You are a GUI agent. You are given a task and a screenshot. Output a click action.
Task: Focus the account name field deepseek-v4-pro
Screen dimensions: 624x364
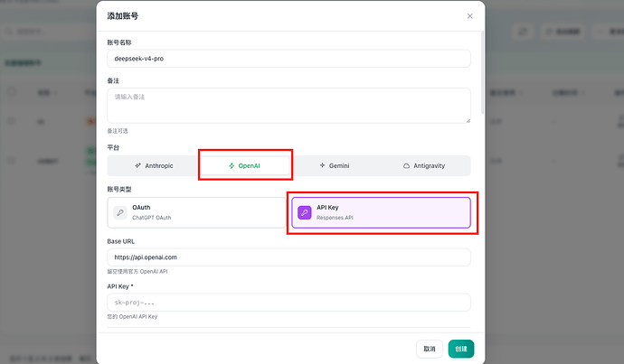coord(288,59)
